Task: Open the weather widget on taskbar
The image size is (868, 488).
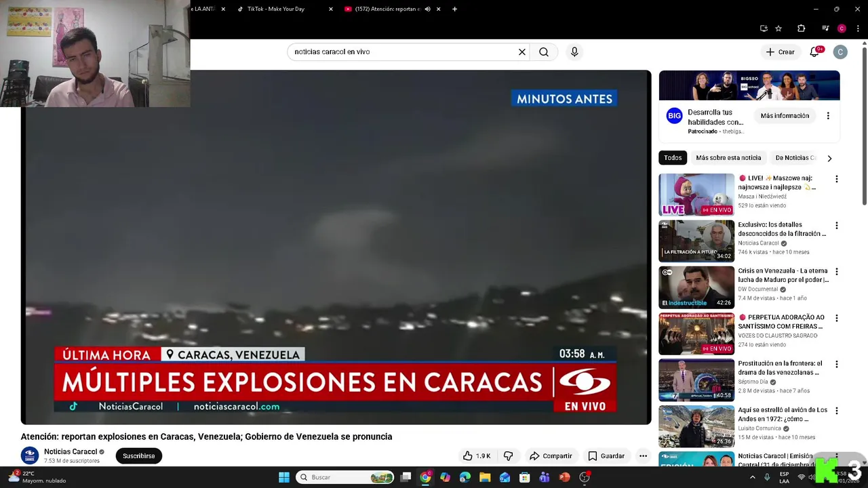Action: [x=37, y=477]
